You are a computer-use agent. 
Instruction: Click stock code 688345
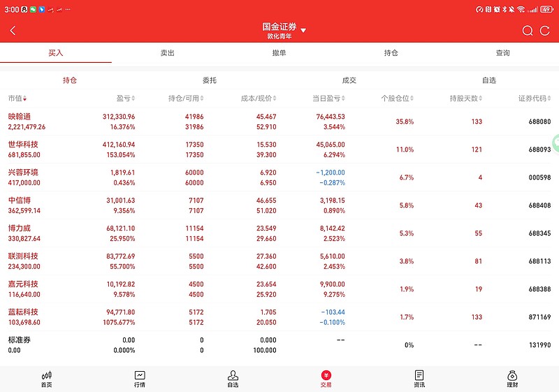[539, 233]
